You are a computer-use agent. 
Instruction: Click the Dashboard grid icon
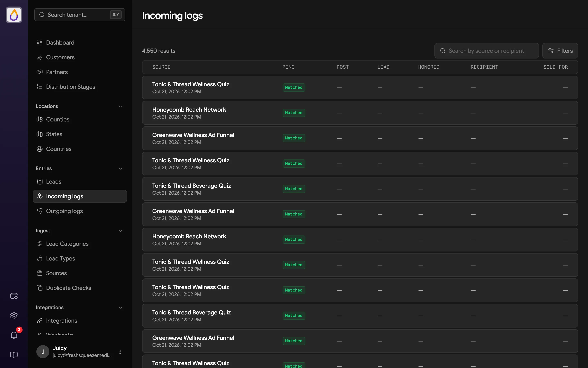(40, 43)
